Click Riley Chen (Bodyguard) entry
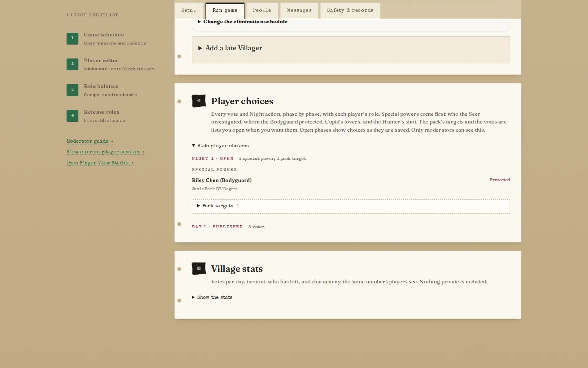Image resolution: width=588 pixels, height=368 pixels. 222,180
